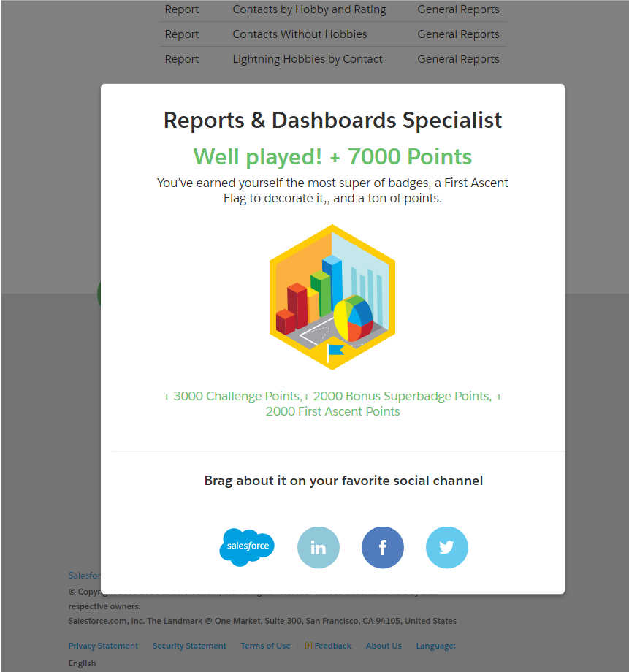Viewport: 629px width, 672px height.
Task: Click the Reports & Dashboards Specialist badge image
Action: click(332, 297)
